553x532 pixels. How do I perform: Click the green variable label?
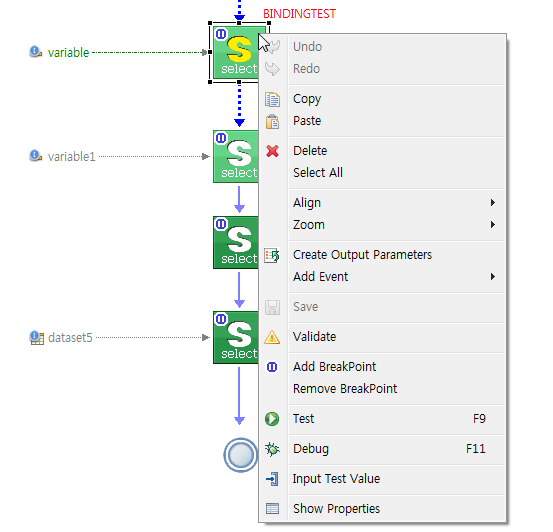(x=68, y=53)
